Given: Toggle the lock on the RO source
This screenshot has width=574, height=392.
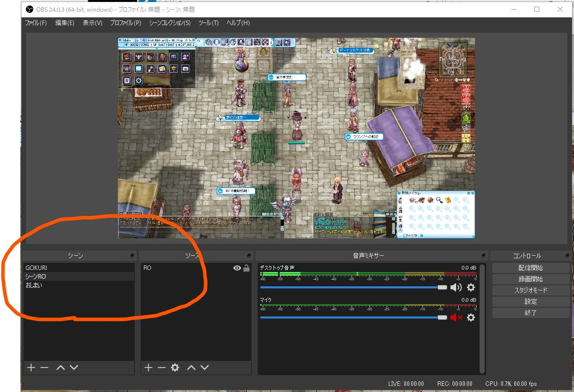Looking at the screenshot, I should [247, 268].
